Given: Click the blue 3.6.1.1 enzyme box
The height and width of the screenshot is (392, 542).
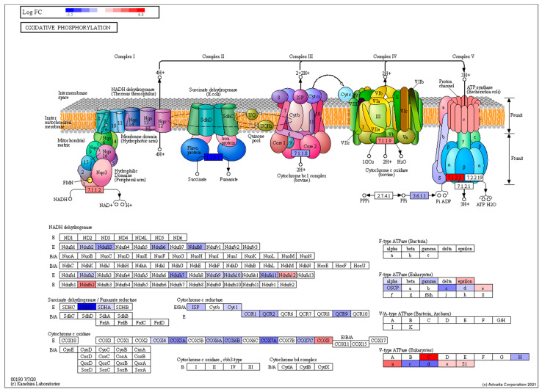Looking at the screenshot, I should [419, 195].
